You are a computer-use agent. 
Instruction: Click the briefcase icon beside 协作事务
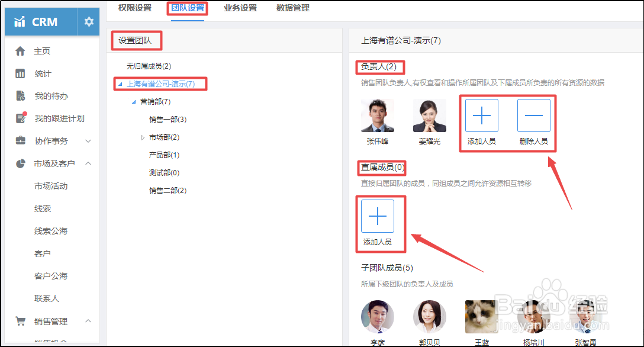pyautogui.click(x=20, y=140)
